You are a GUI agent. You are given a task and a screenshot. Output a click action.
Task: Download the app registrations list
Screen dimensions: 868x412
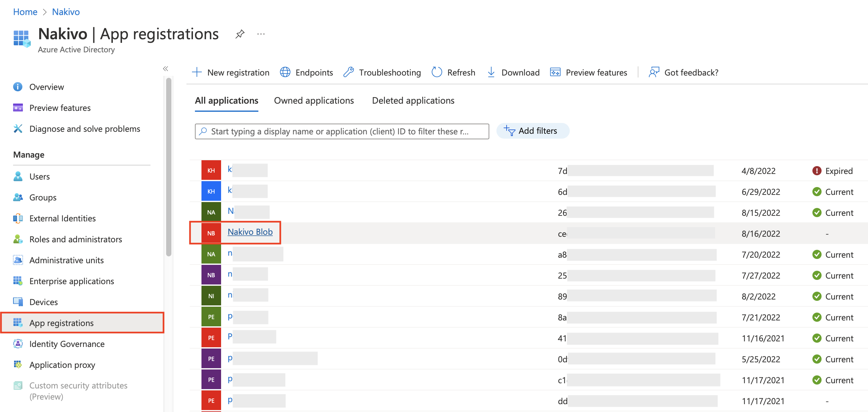pyautogui.click(x=513, y=73)
